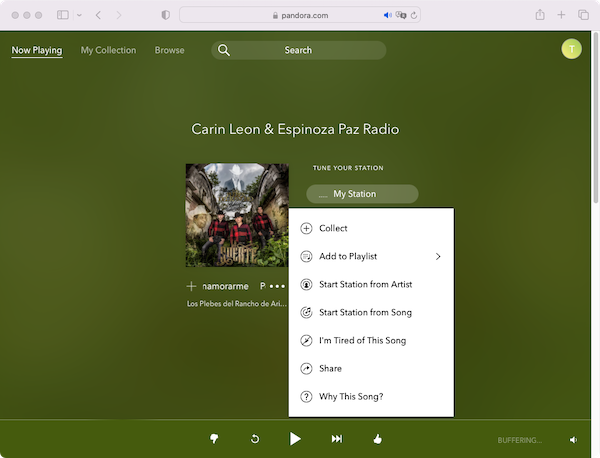600x458 pixels.
Task: Expand Add to Playlist submenu chevron
Action: coord(438,256)
